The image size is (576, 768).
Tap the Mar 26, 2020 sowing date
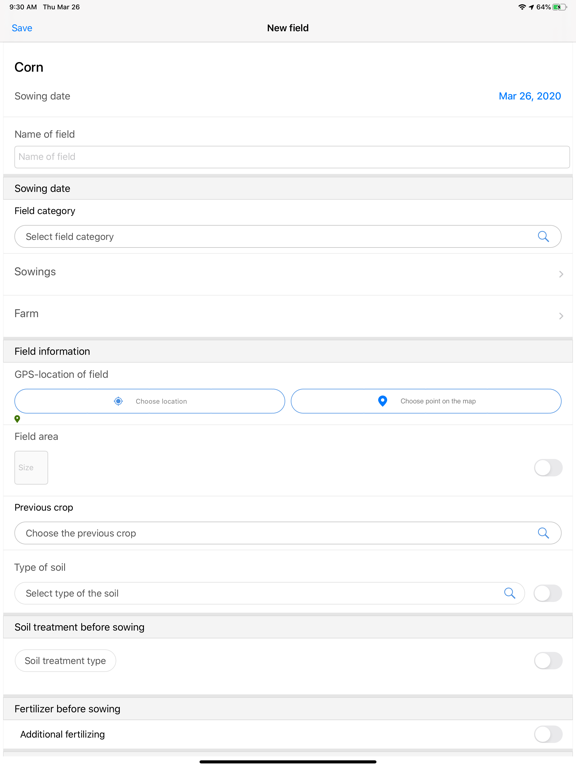(x=529, y=96)
